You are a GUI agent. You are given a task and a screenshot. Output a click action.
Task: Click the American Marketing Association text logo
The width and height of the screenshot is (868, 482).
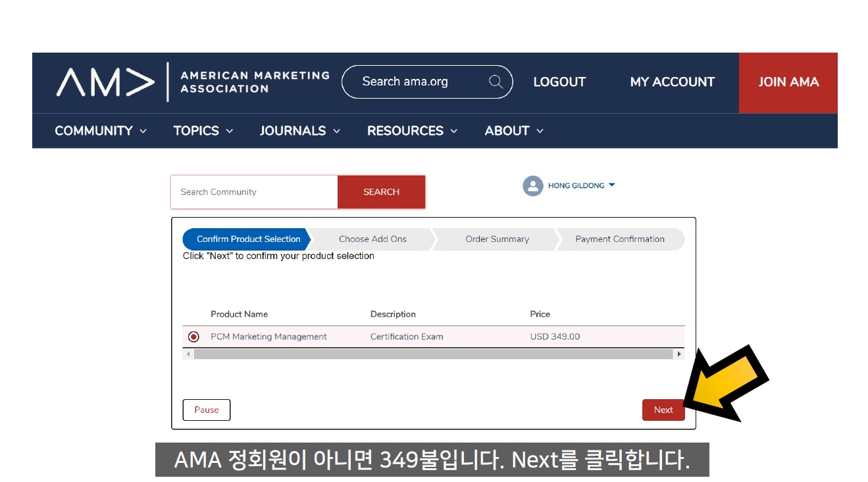click(255, 82)
